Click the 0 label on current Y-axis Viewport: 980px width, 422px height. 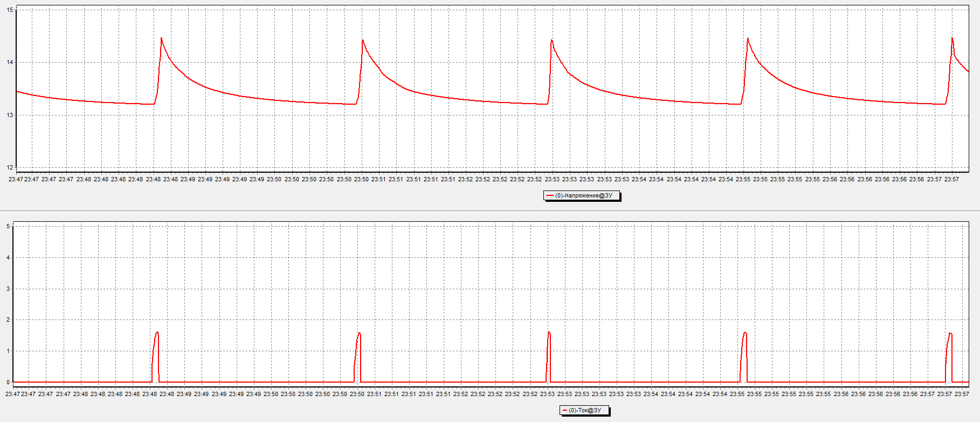(x=8, y=382)
